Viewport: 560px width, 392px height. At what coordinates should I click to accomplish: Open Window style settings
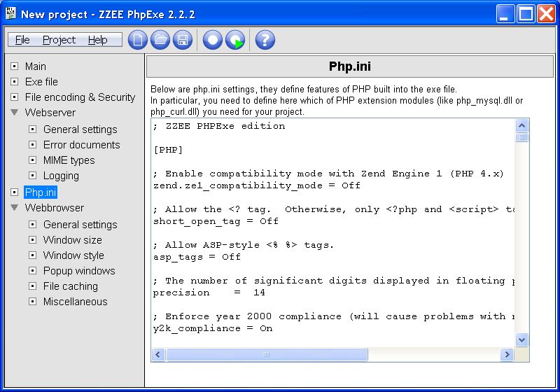click(x=73, y=255)
